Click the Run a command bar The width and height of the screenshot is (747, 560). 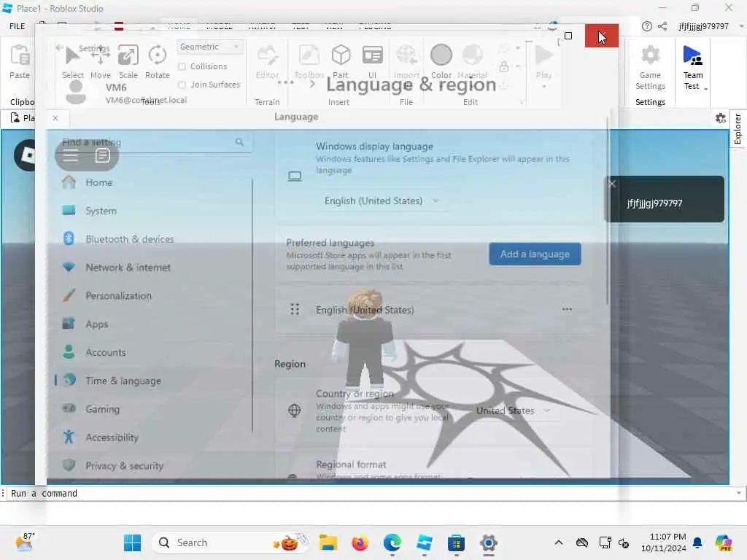click(x=371, y=494)
